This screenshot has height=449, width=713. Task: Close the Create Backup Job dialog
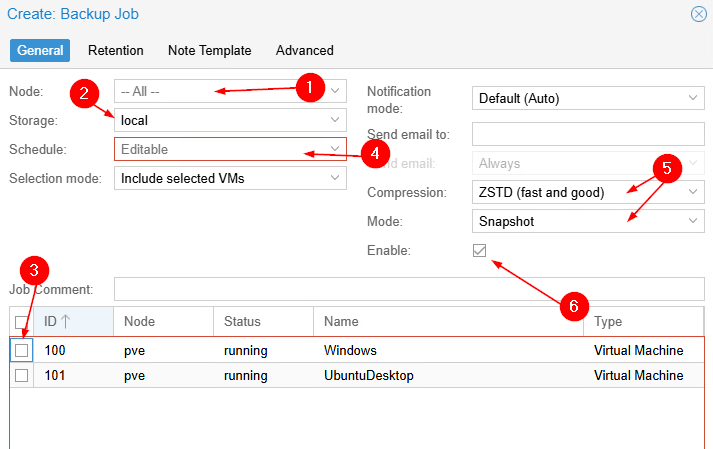coord(698,14)
